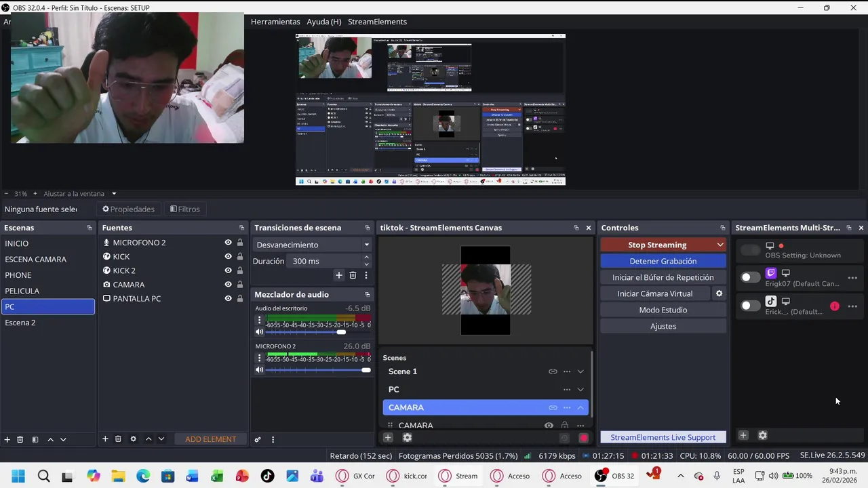
Task: Hide the KICK source
Action: (229, 257)
